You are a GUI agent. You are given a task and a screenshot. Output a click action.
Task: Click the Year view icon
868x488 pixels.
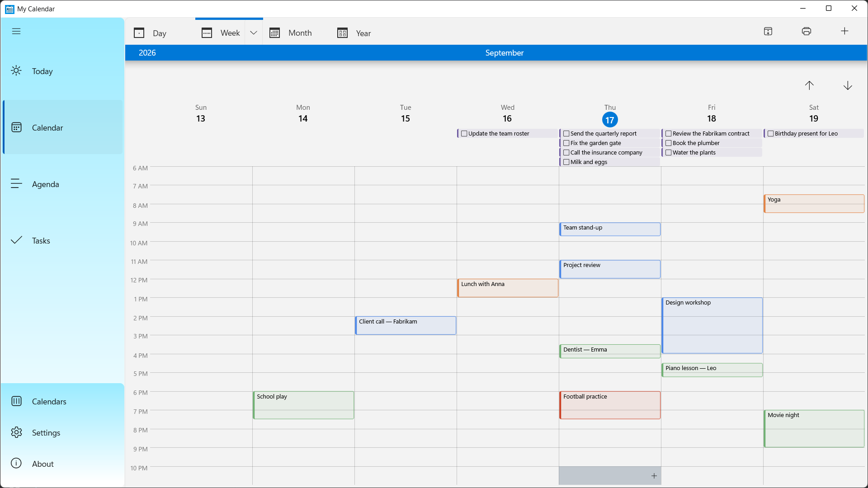(x=343, y=33)
